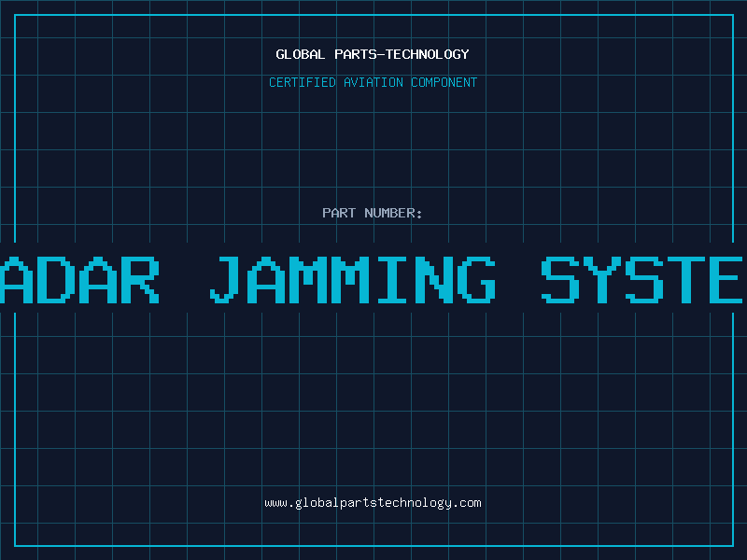This screenshot has width=747, height=560.
Task: Click the truncated SYSTE text
Action: pyautogui.click(x=642, y=279)
